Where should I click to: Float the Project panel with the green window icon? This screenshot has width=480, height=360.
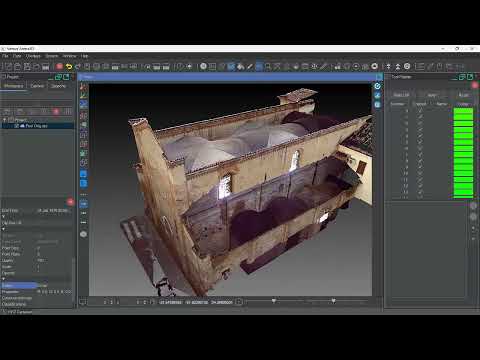click(x=58, y=77)
